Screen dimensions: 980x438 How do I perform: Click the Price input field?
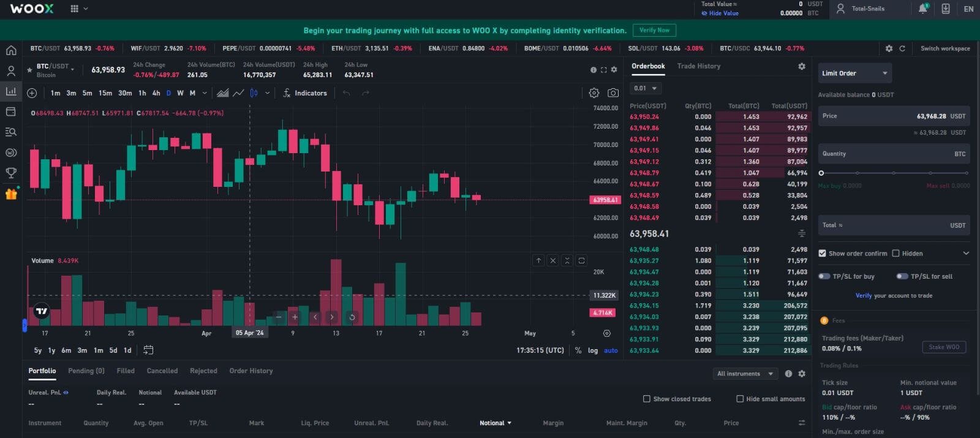click(894, 116)
